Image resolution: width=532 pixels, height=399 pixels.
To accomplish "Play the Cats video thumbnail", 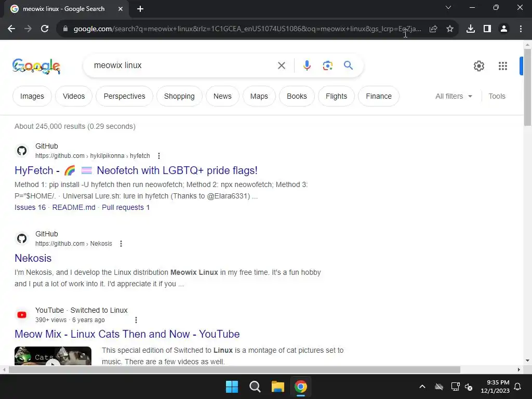I will 53,356.
